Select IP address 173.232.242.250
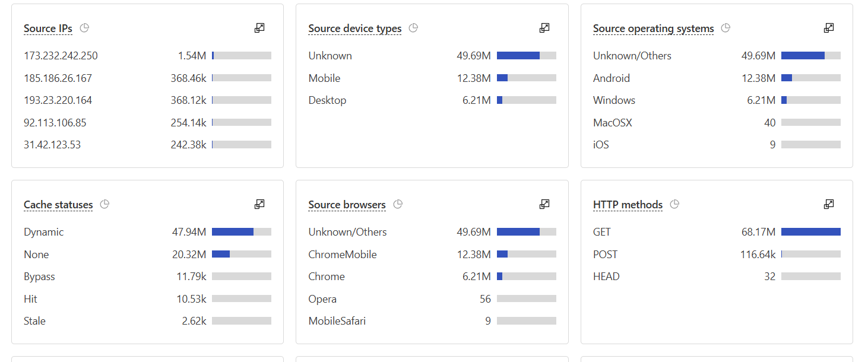This screenshot has height=362, width=868. click(x=61, y=56)
